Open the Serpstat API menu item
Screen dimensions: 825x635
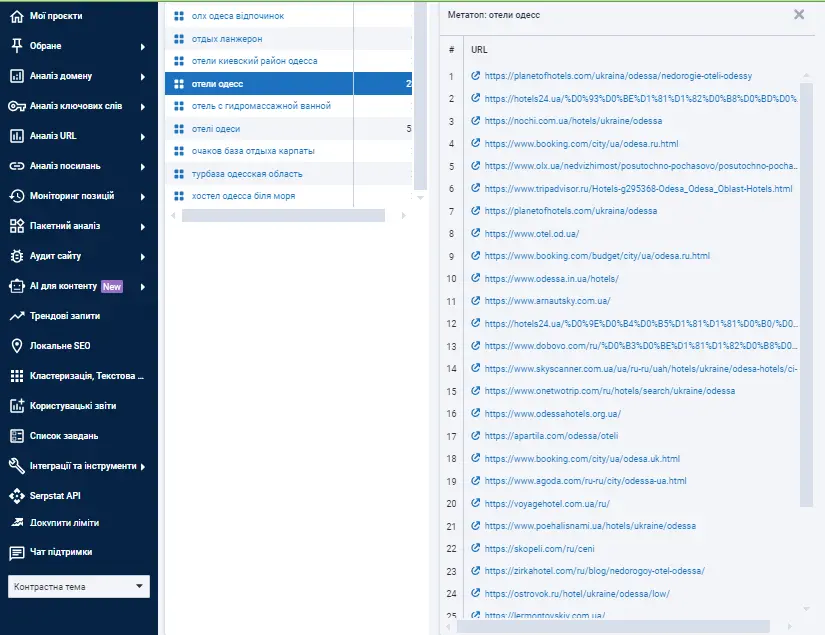(55, 496)
